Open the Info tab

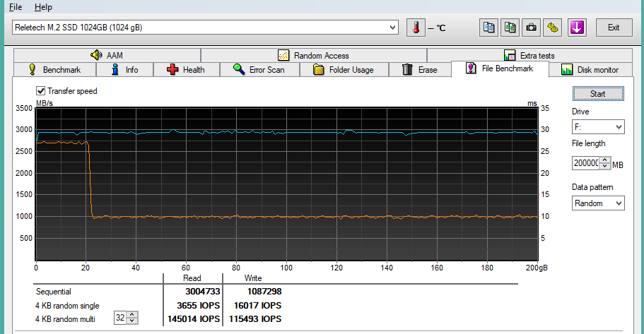[x=125, y=70]
